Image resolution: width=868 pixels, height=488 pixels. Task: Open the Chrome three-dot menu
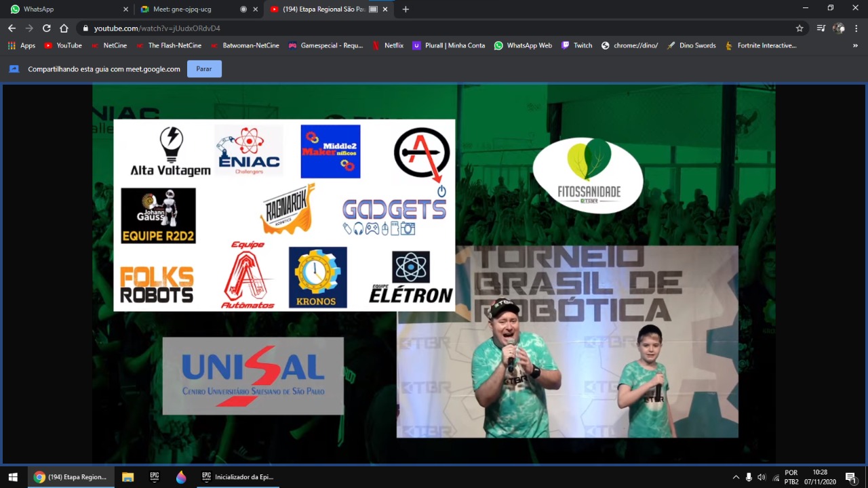pos(857,28)
